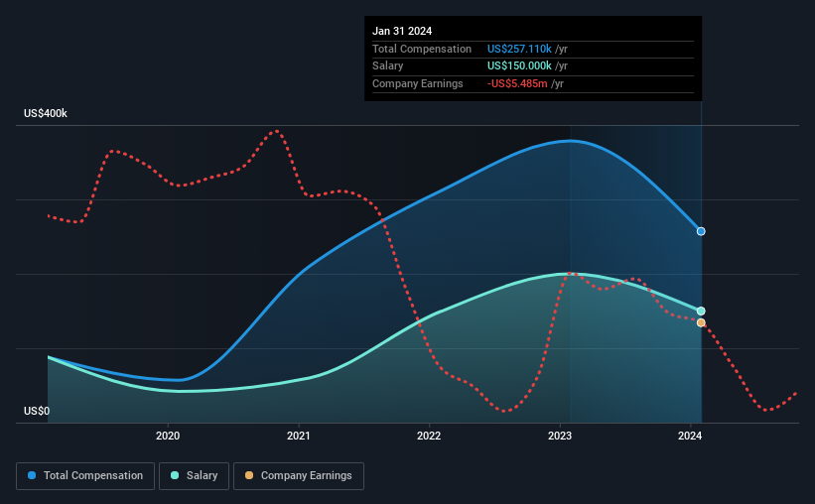The width and height of the screenshot is (815, 504).
Task: Toggle the Total Compensation legend button
Action: [85, 476]
